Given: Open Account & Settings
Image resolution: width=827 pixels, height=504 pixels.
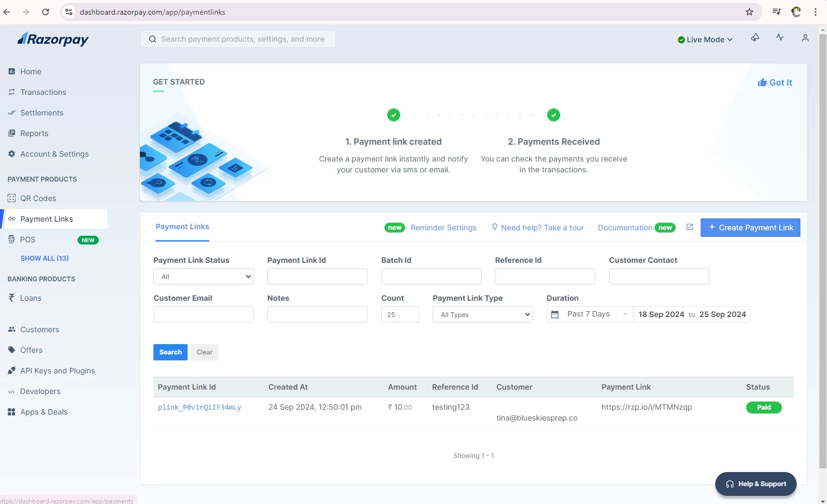Looking at the screenshot, I should [x=54, y=154].
